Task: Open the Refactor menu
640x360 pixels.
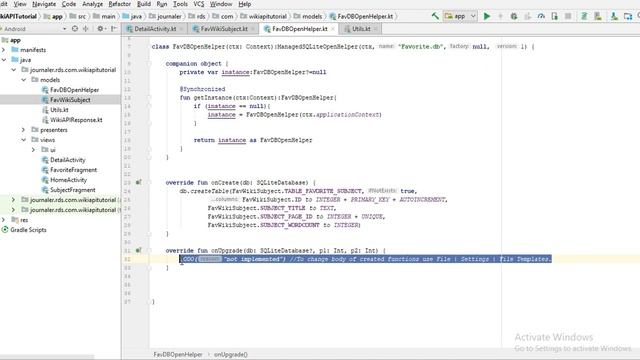Action: coord(120,4)
